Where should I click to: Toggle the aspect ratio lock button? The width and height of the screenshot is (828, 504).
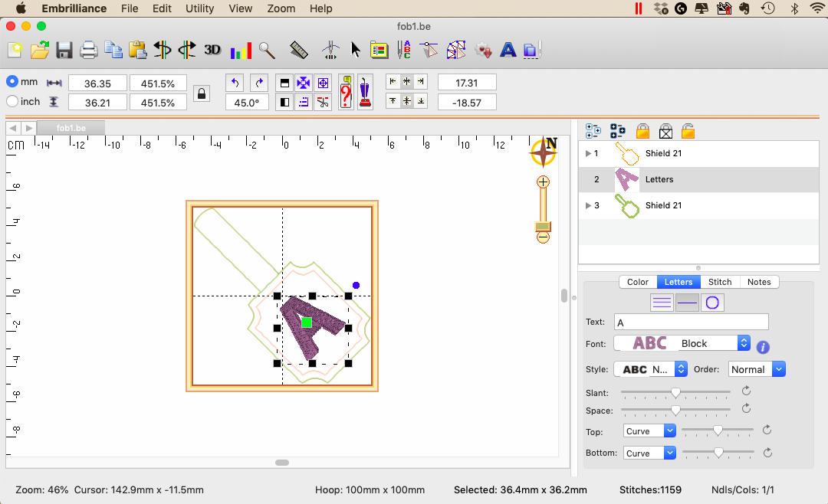coord(201,93)
